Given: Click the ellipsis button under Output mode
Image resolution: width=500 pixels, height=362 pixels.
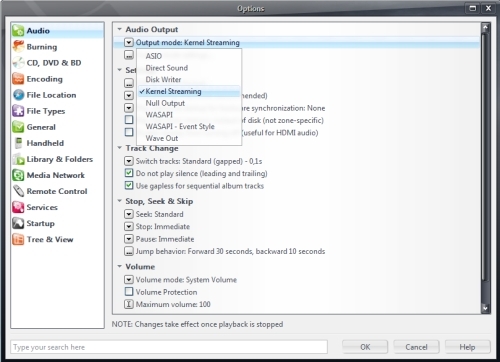Looking at the screenshot, I should (x=129, y=55).
